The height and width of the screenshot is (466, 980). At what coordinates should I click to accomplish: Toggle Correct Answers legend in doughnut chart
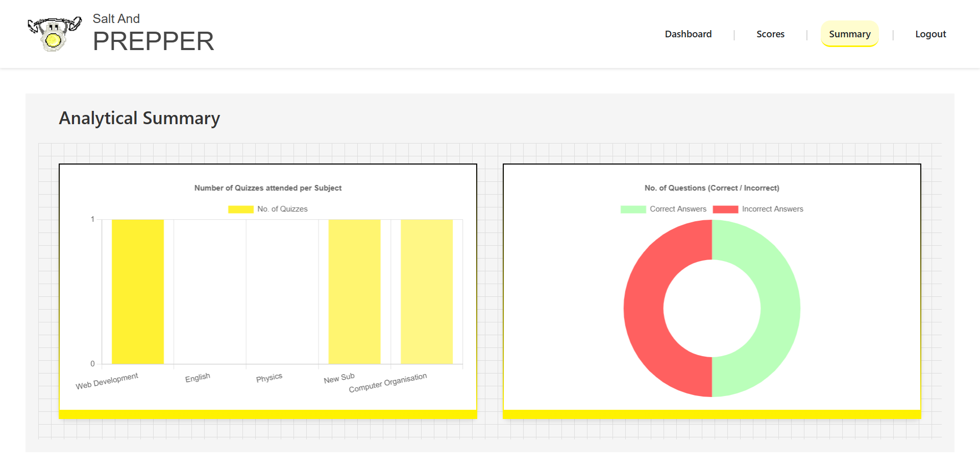click(x=677, y=209)
